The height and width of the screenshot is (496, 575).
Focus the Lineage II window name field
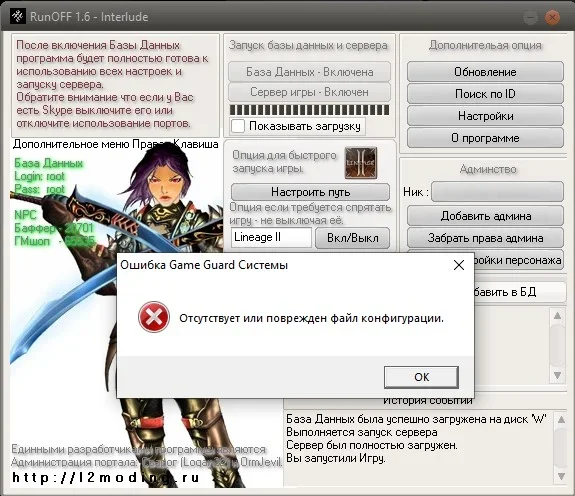(271, 237)
